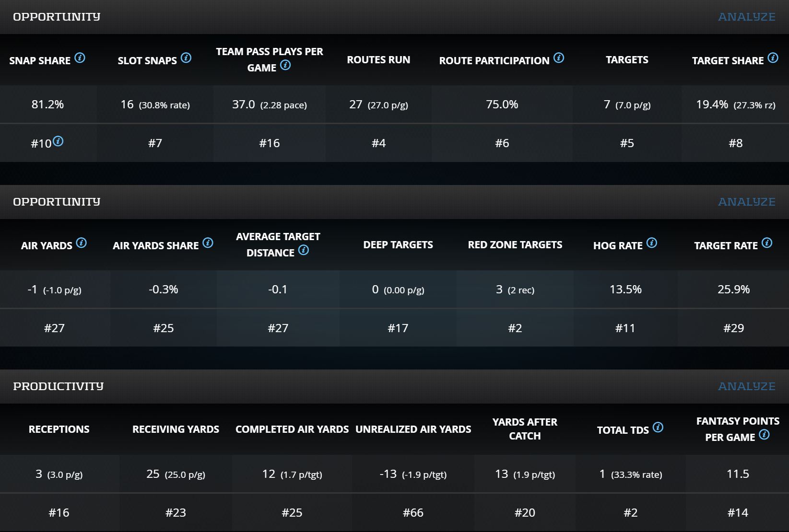Click the Red Zone Targets column header
Image resolution: width=789 pixels, height=532 pixels.
515,245
